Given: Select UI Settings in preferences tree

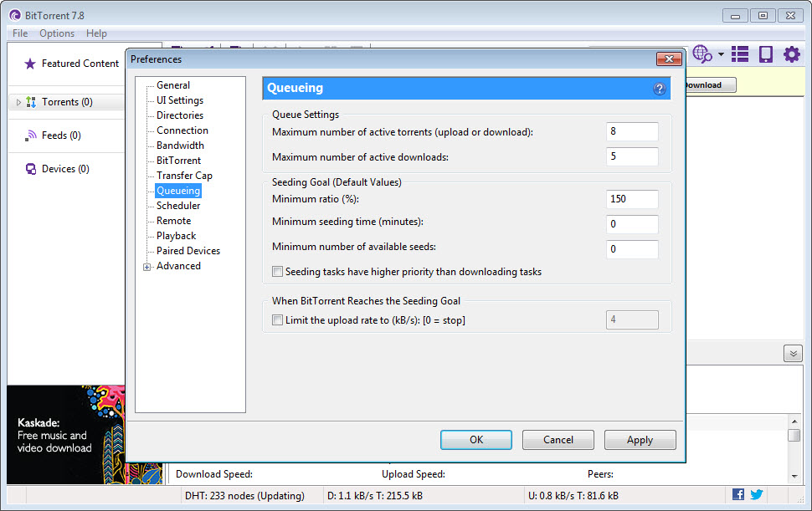Looking at the screenshot, I should [180, 100].
